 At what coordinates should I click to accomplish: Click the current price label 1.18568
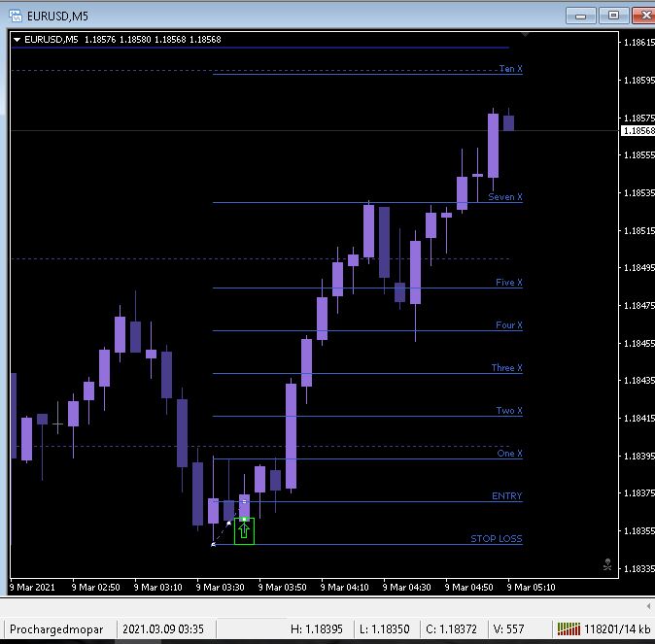(638, 131)
